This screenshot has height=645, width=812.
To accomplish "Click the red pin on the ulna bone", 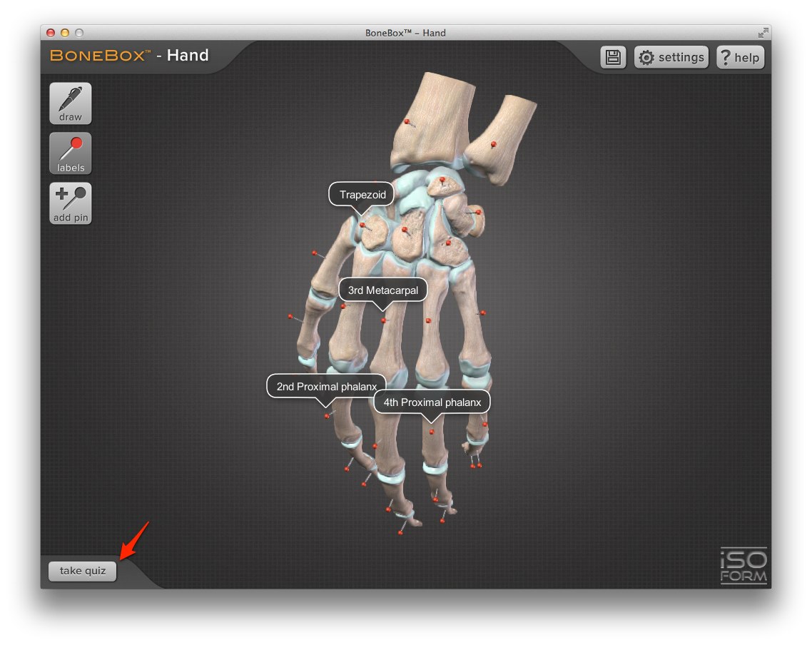I will pos(494,144).
